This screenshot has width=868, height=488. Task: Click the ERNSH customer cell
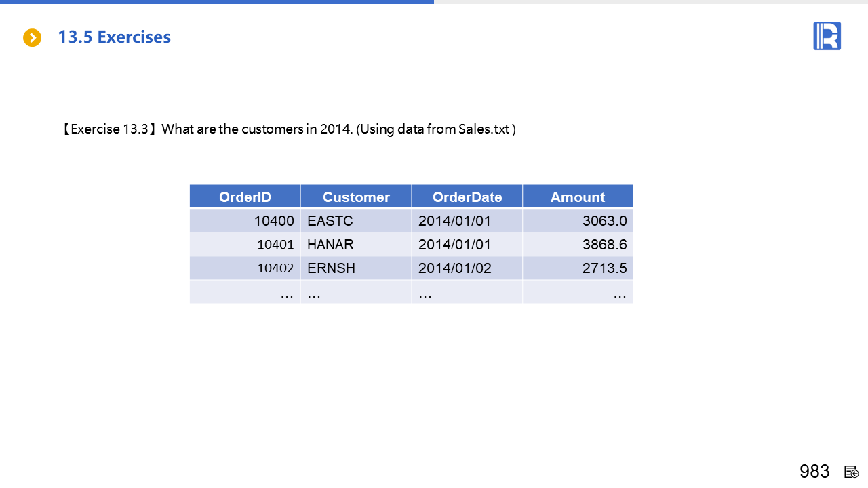pyautogui.click(x=356, y=268)
